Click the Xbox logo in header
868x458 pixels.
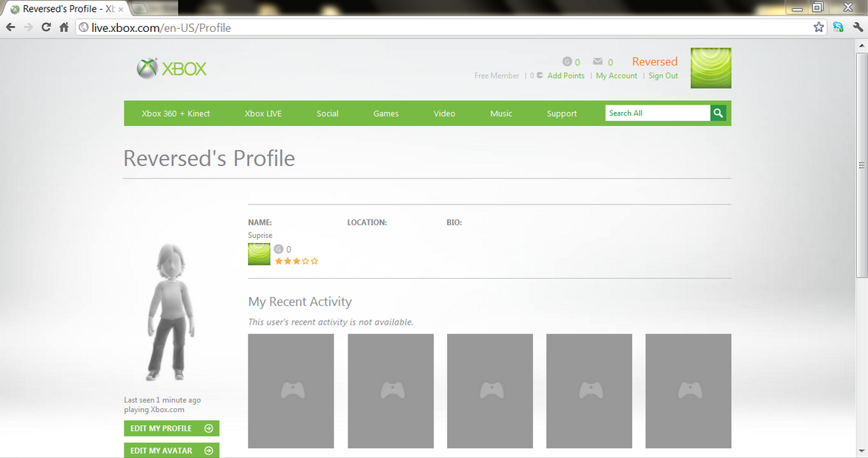point(172,69)
